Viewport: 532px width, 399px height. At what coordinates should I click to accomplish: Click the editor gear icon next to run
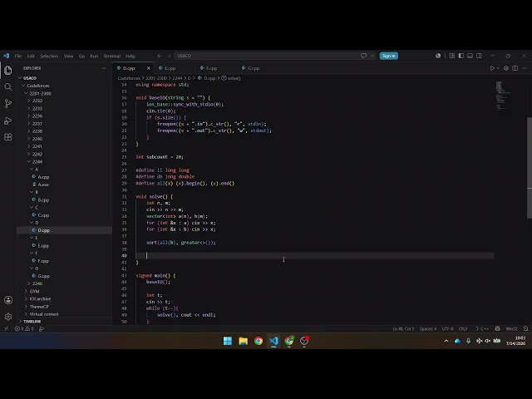tap(506, 68)
